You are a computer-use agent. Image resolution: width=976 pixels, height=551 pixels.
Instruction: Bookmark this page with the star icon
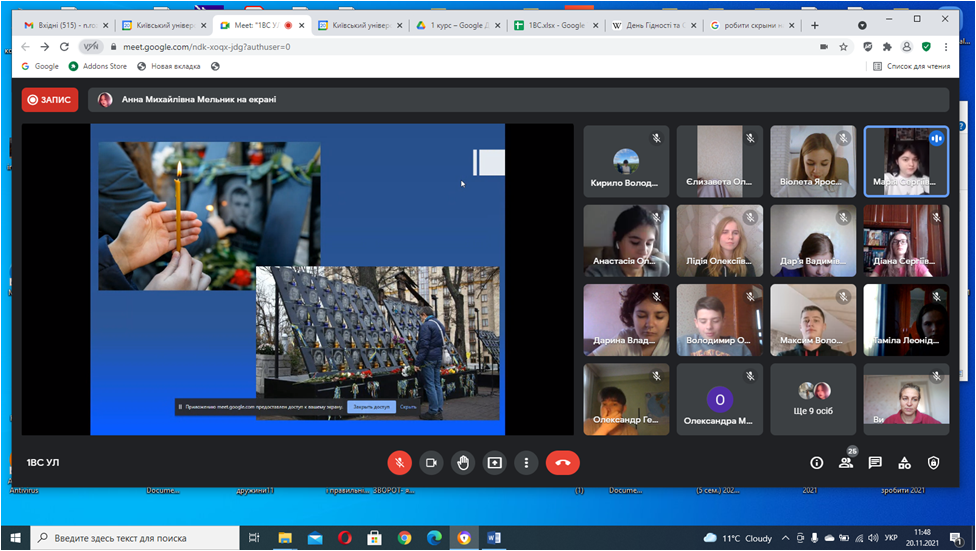click(843, 46)
